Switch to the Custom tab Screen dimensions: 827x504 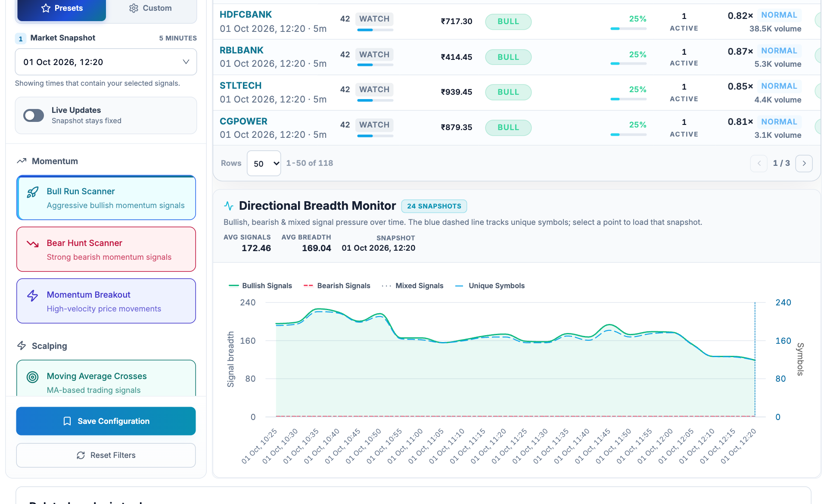click(150, 8)
